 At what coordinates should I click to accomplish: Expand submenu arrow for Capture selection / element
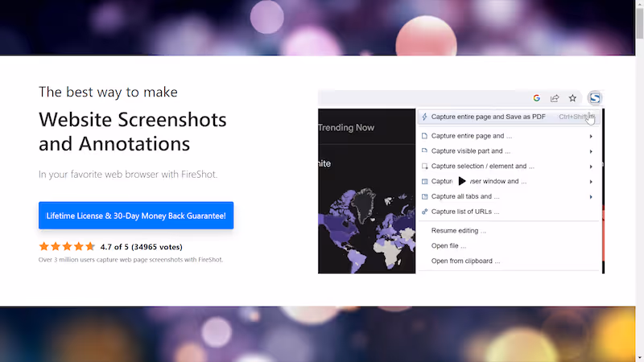point(591,167)
